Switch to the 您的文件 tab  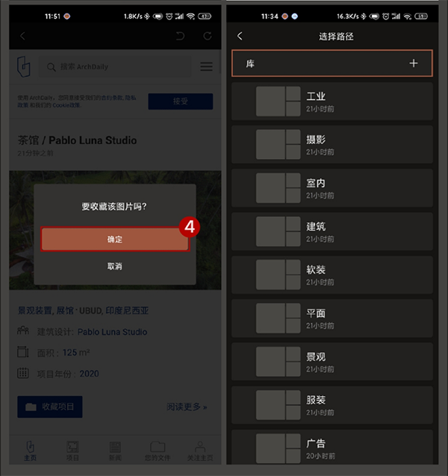tap(158, 451)
